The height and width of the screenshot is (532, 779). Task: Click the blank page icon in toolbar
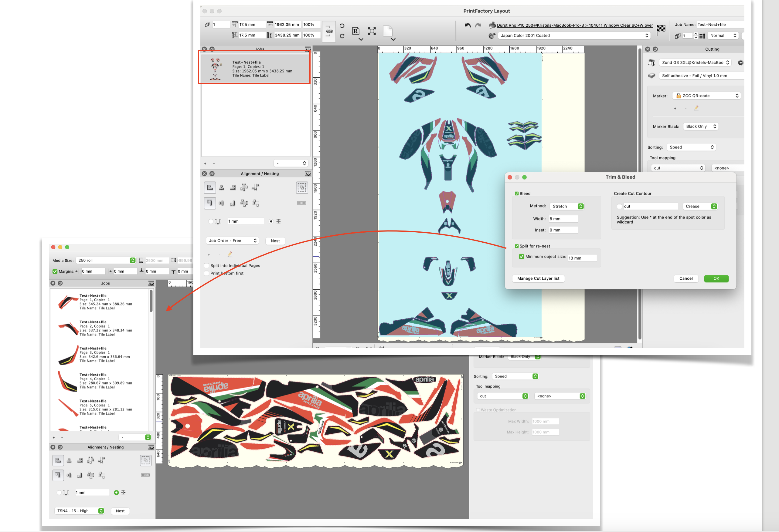(x=388, y=31)
